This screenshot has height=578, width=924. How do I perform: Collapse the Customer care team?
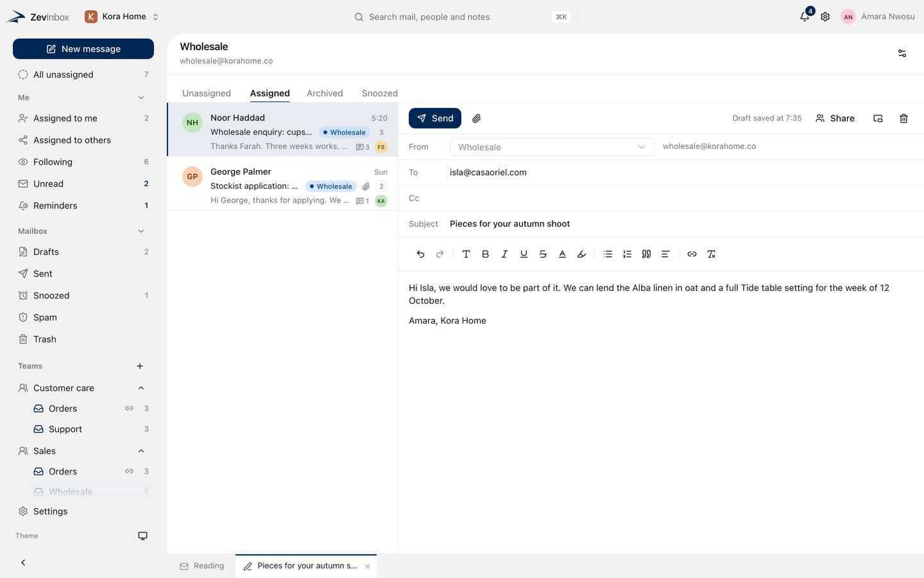(x=141, y=388)
